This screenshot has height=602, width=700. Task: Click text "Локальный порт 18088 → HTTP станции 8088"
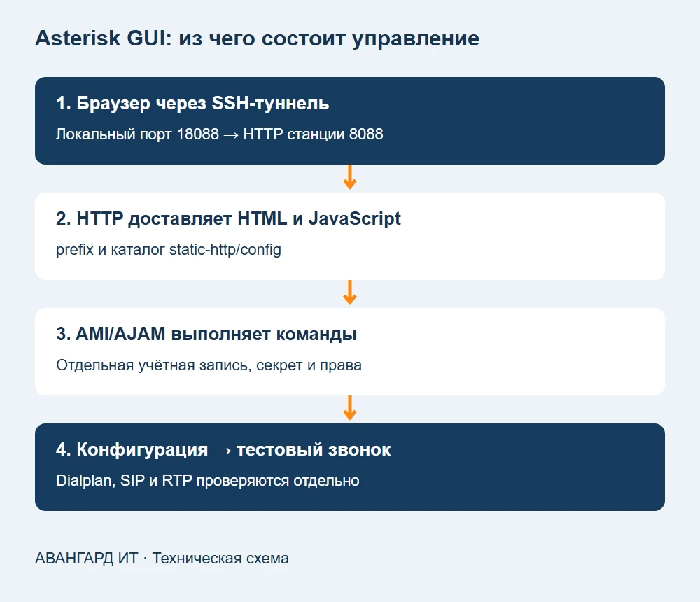coord(220,134)
